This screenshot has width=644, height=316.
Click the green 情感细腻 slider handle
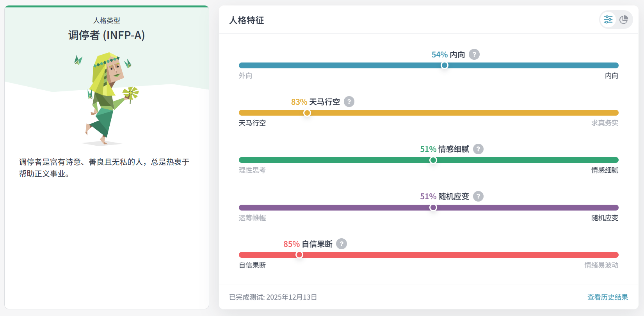click(x=433, y=160)
